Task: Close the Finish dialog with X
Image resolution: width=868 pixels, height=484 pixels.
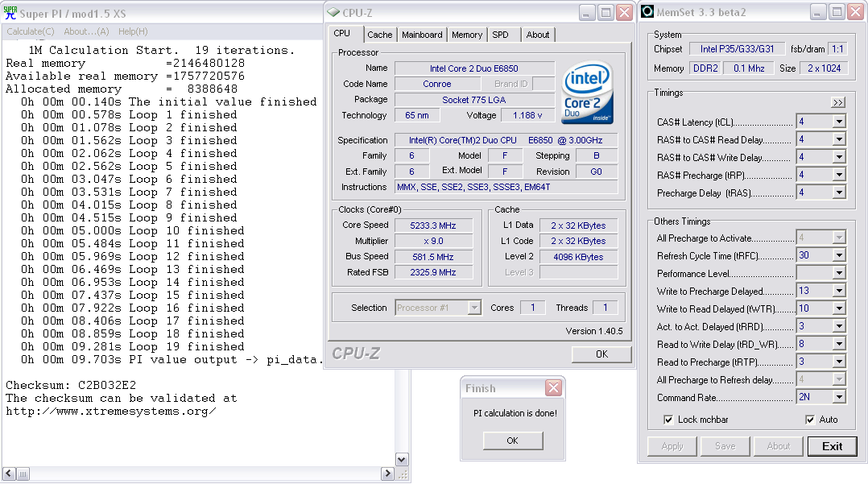Action: 553,387
